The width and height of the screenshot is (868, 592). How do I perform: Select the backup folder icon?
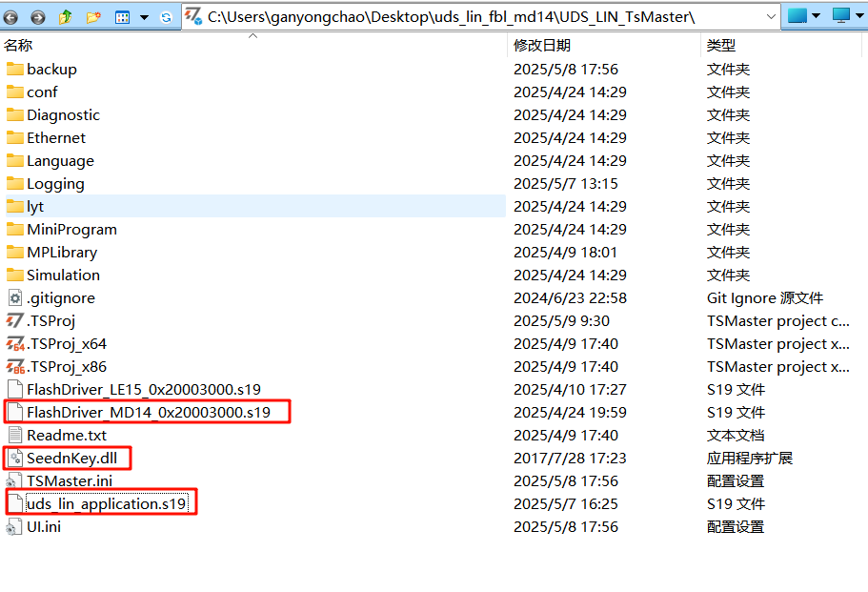click(x=15, y=70)
